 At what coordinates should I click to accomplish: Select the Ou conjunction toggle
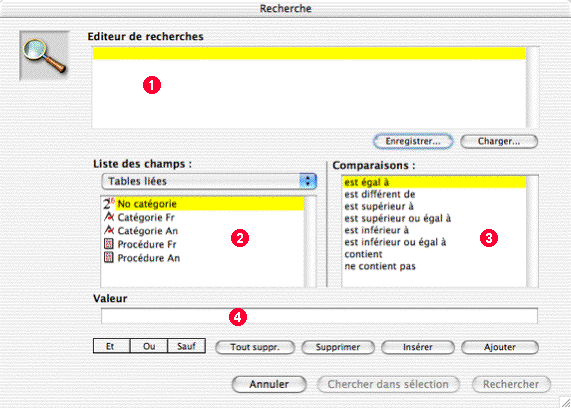(149, 346)
